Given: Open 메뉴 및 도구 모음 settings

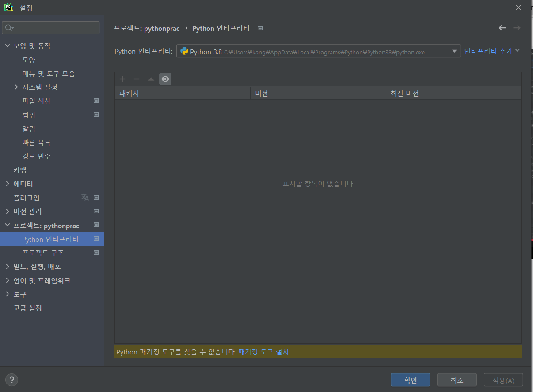Looking at the screenshot, I should [49, 73].
